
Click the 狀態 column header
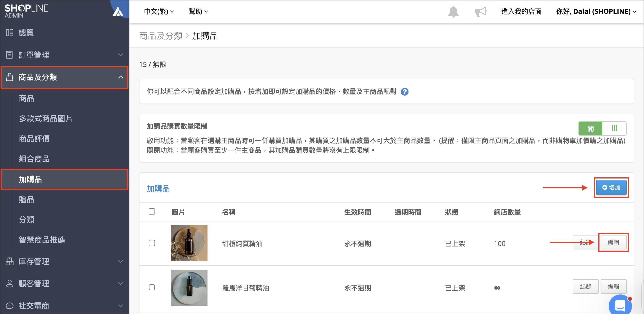tap(451, 212)
